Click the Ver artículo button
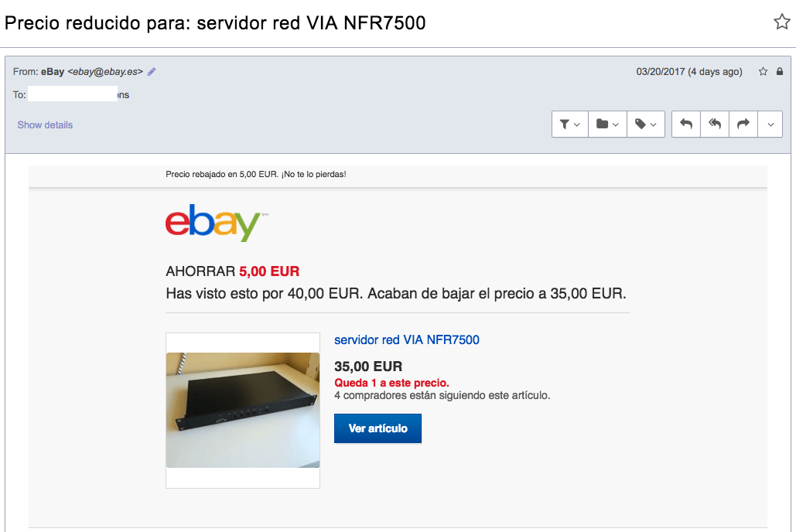This screenshot has height=532, width=796. pos(378,428)
